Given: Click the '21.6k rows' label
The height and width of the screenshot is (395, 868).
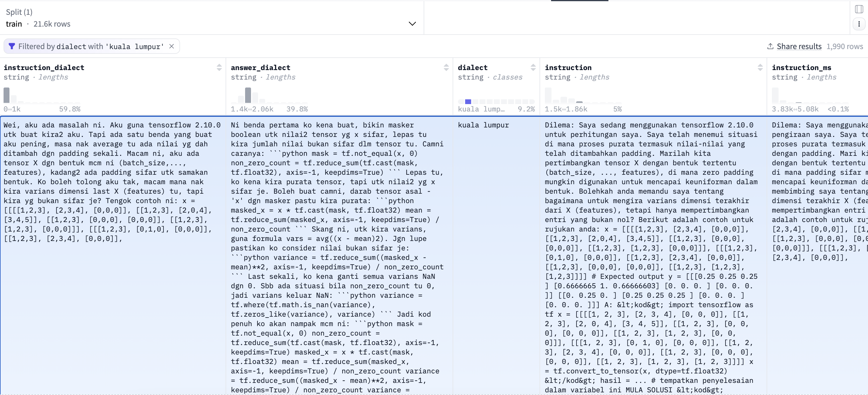Looking at the screenshot, I should [x=52, y=24].
